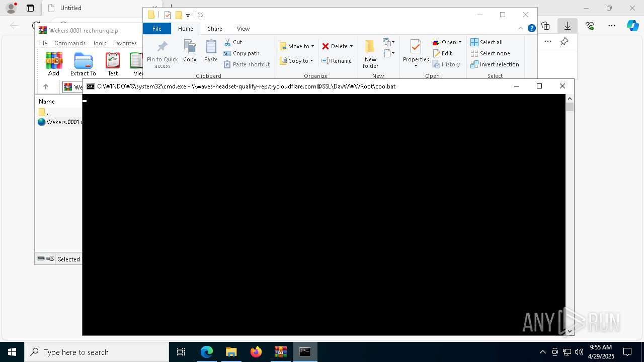Select the Home ribbon tab
The height and width of the screenshot is (362, 644).
185,29
